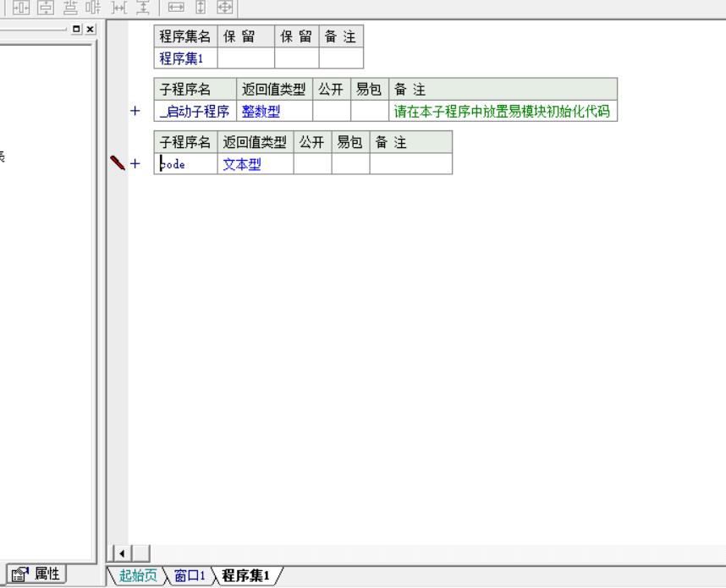
Task: Click the red pen marker beside code row
Action: point(118,162)
